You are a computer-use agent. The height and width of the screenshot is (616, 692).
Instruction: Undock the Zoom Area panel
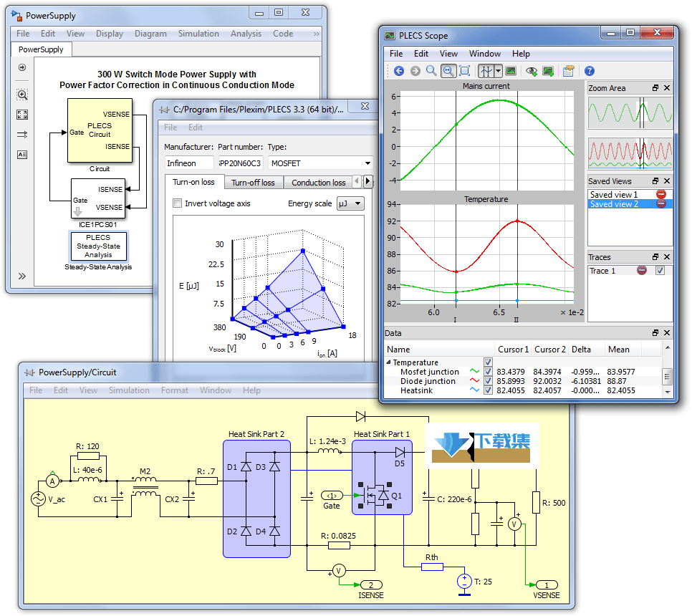pyautogui.click(x=655, y=88)
